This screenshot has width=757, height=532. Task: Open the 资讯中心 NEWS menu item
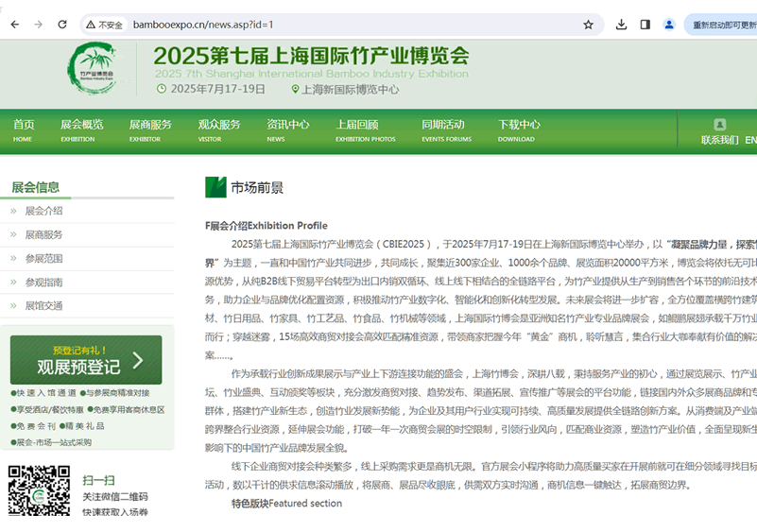287,130
